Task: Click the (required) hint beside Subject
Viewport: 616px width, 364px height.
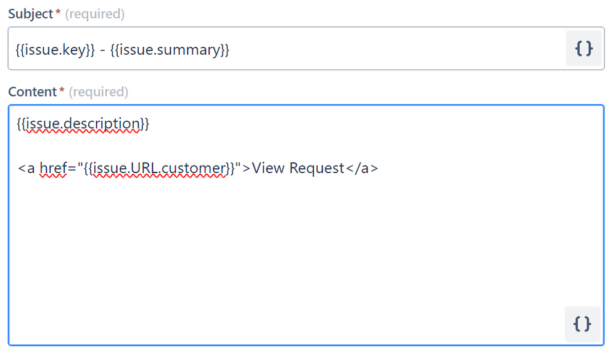Action: [95, 14]
